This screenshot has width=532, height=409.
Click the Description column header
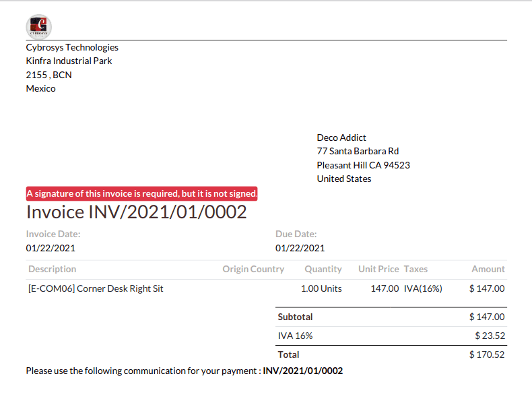[53, 269]
